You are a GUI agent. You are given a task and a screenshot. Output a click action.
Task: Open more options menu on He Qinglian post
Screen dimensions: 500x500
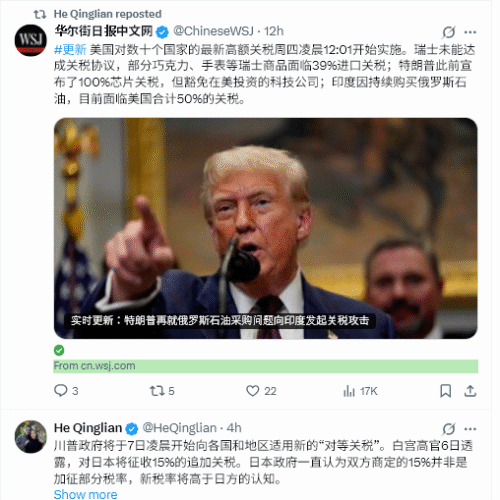tap(470, 429)
